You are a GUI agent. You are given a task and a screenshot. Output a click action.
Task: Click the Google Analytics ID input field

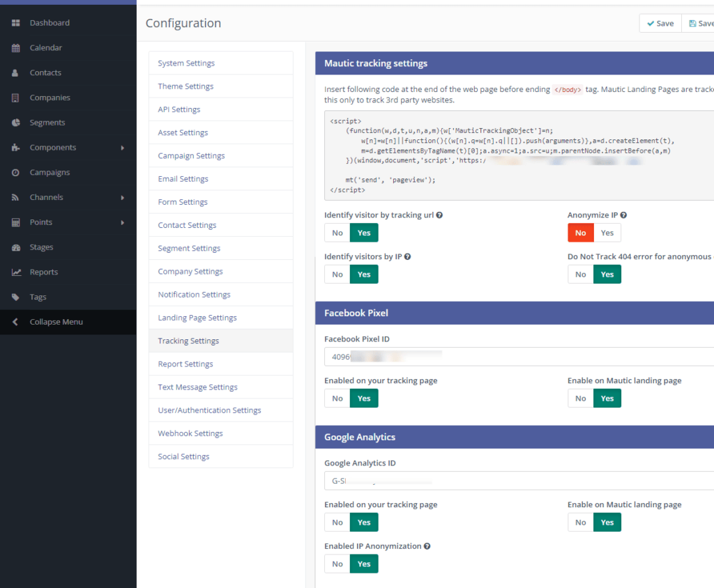coord(519,481)
